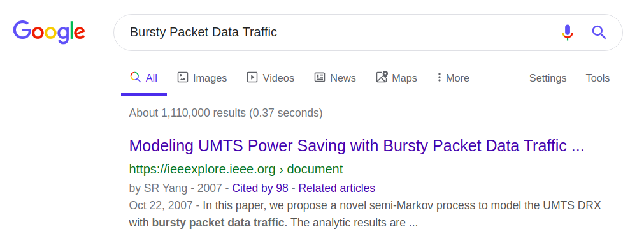Open the Tools options

pos(597,78)
